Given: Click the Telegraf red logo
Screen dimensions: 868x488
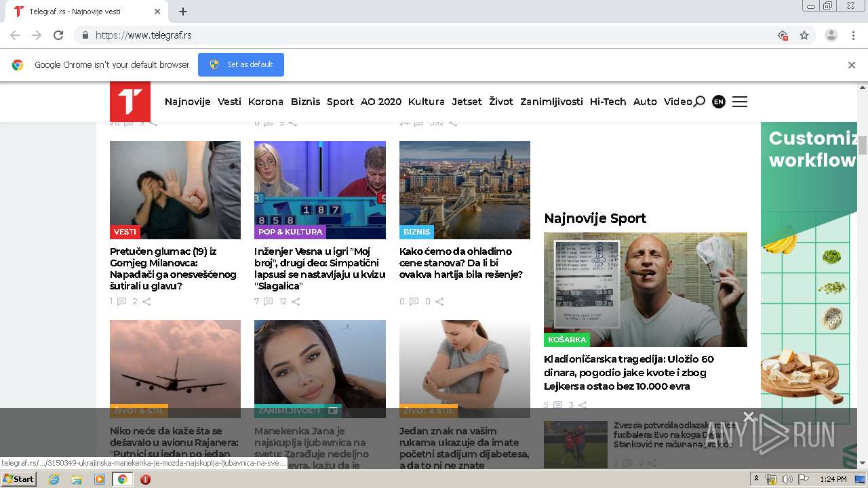Looking at the screenshot, I should pyautogui.click(x=130, y=102).
